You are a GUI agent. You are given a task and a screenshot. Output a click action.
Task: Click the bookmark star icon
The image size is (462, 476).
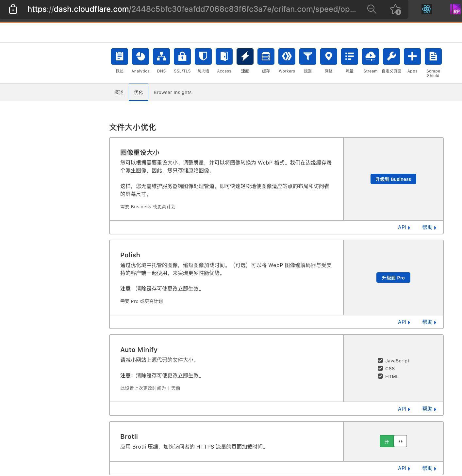click(x=395, y=9)
